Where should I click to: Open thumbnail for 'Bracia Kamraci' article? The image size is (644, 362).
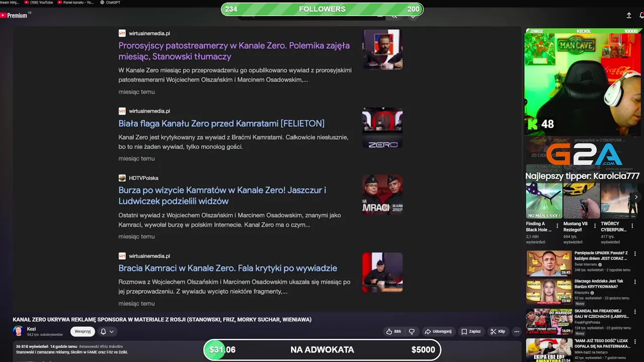pos(382,273)
